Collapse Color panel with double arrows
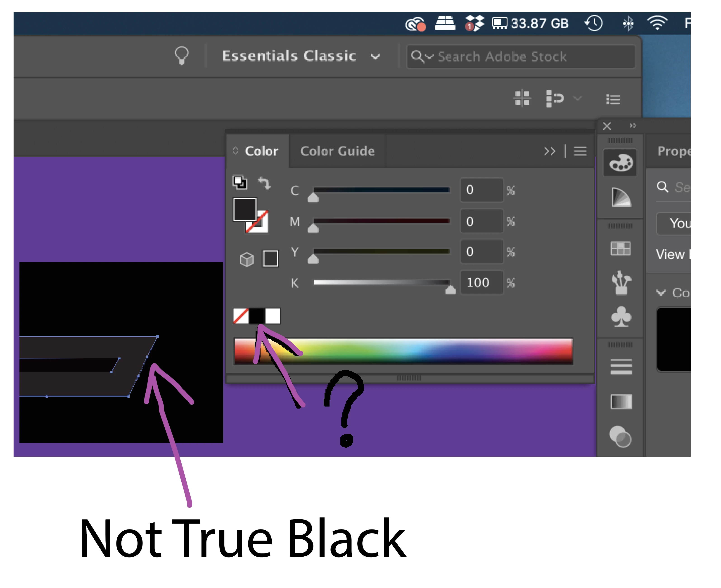Screen dimensions: 721x588 [550, 151]
